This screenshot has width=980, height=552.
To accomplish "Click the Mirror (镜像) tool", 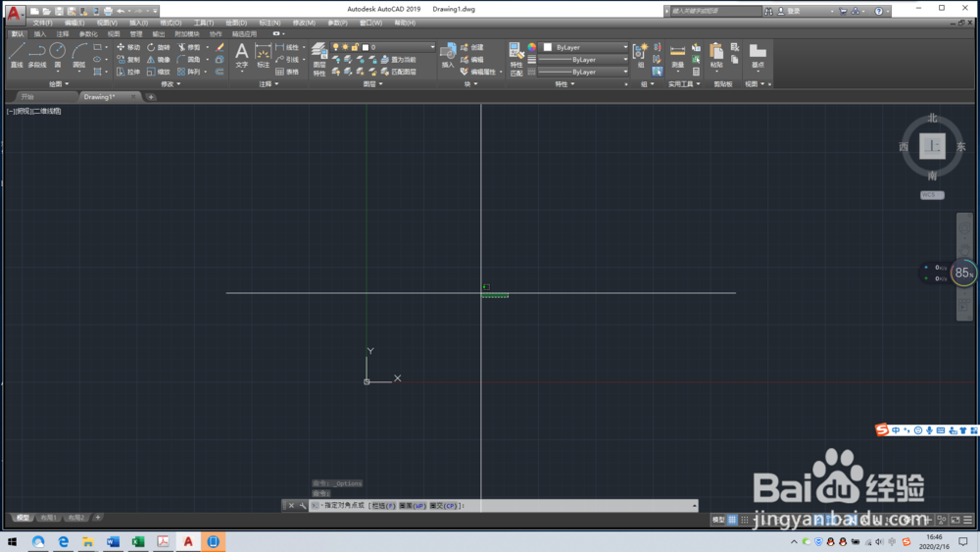I will (159, 60).
